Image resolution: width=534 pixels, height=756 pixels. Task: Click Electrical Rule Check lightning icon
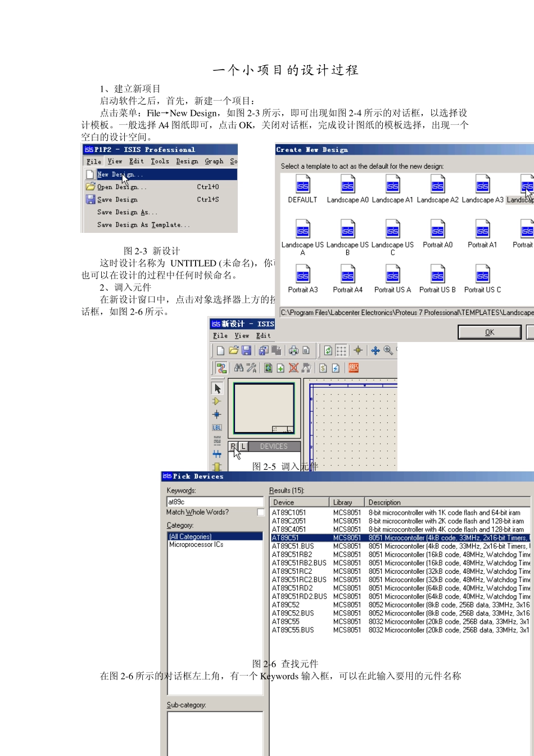336,368
